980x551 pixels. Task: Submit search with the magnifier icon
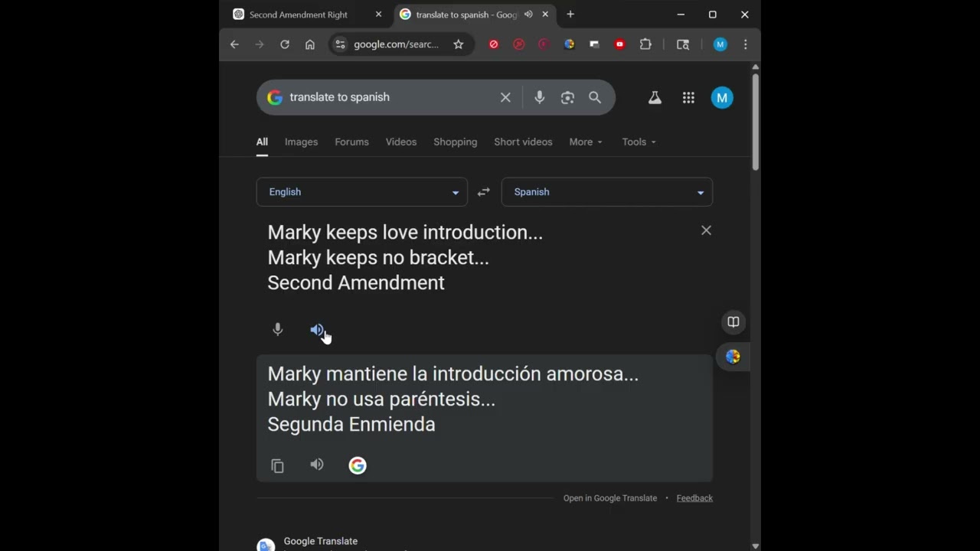click(595, 97)
